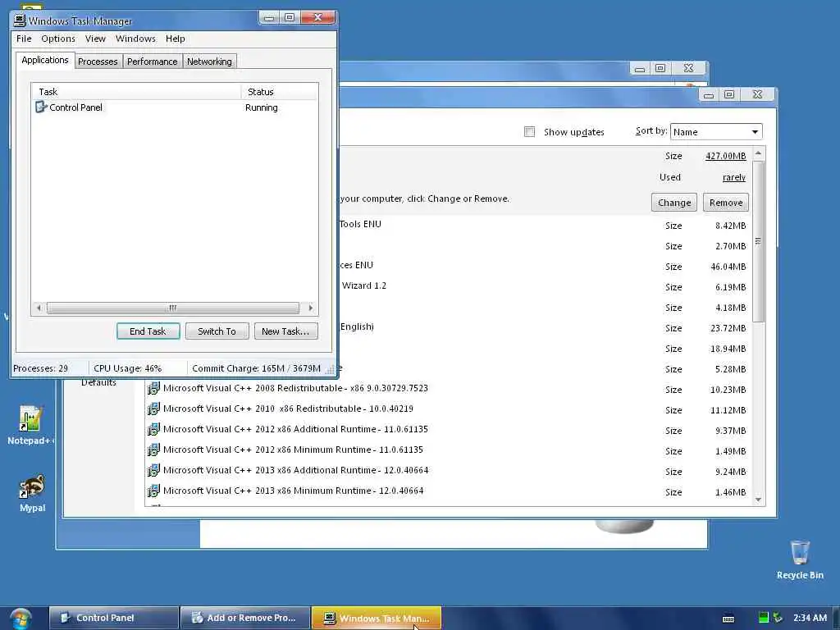Sort tasks by the Status column header
840x630 pixels.
(280, 92)
